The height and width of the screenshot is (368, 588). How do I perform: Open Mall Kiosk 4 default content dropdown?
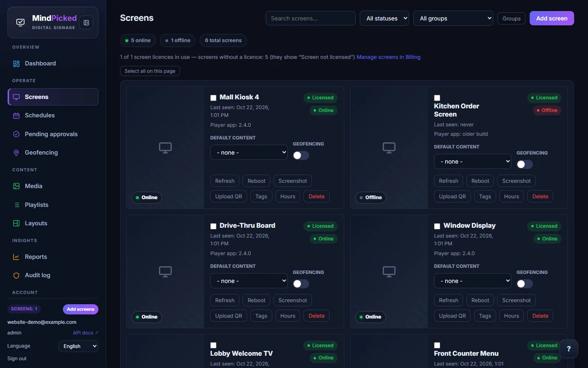click(249, 153)
